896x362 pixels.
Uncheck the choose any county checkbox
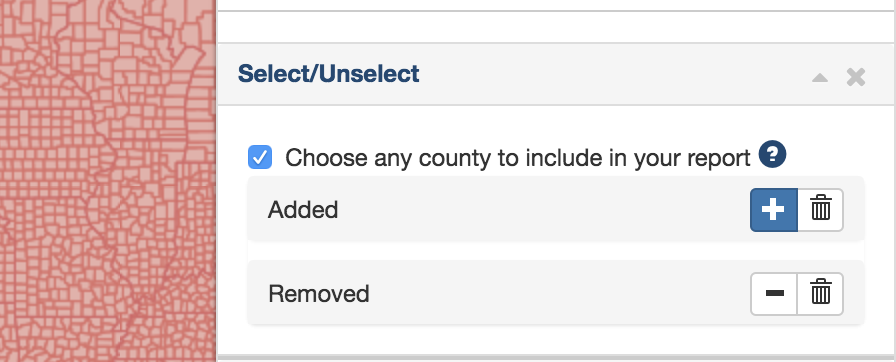click(260, 157)
